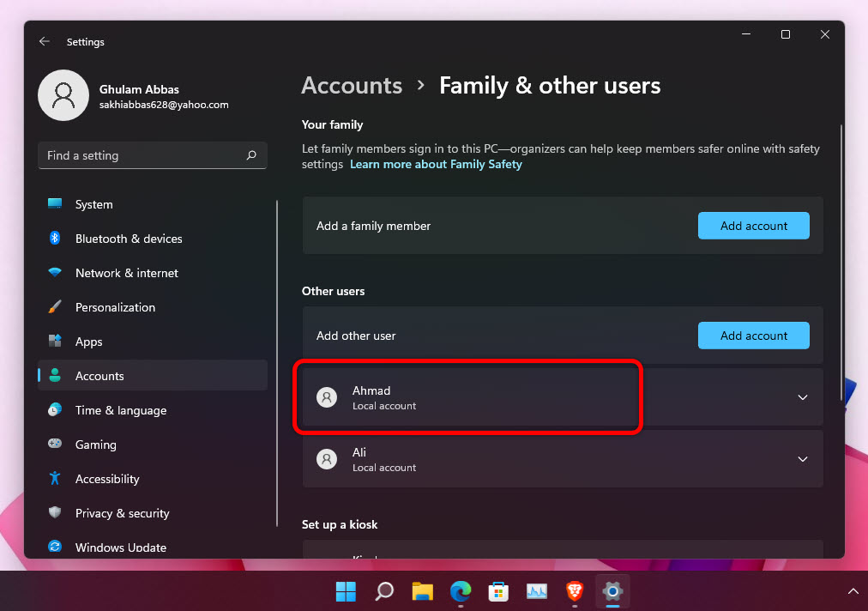The image size is (868, 611).
Task: Open Bluetooth & devices category
Action: 152,239
